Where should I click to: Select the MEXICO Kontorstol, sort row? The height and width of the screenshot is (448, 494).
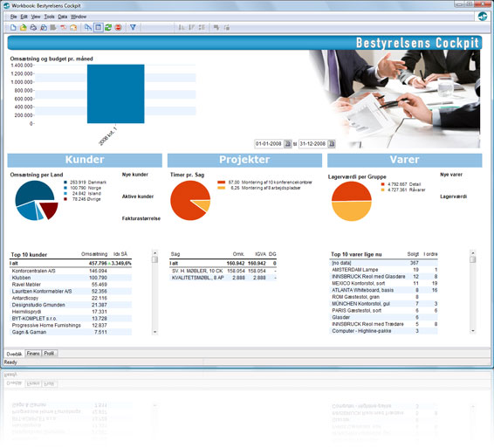coord(384,284)
